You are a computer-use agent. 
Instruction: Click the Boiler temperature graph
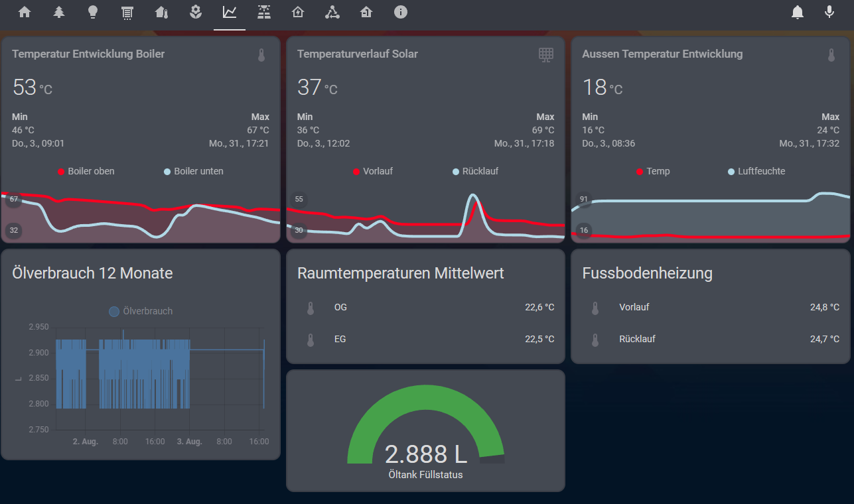coord(140,216)
